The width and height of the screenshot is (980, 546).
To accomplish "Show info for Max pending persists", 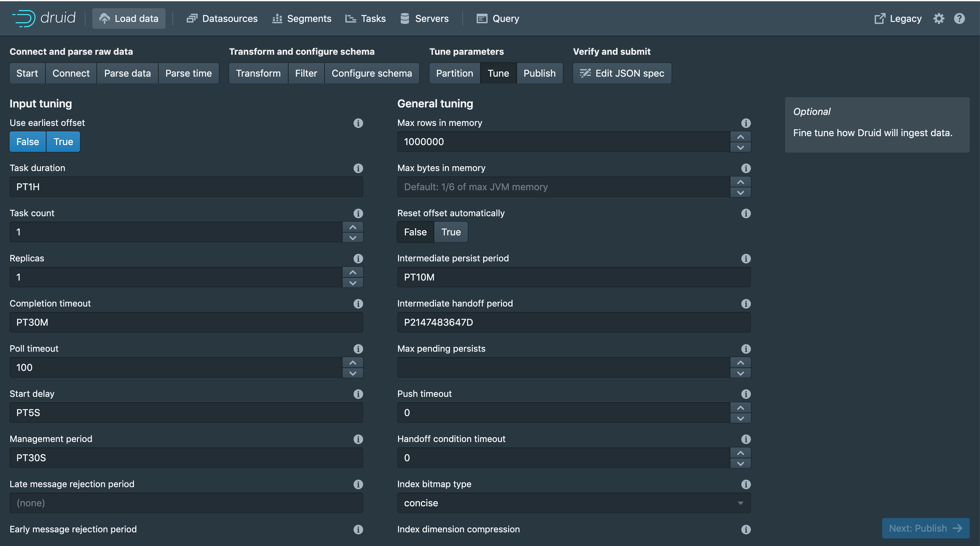I will [746, 349].
